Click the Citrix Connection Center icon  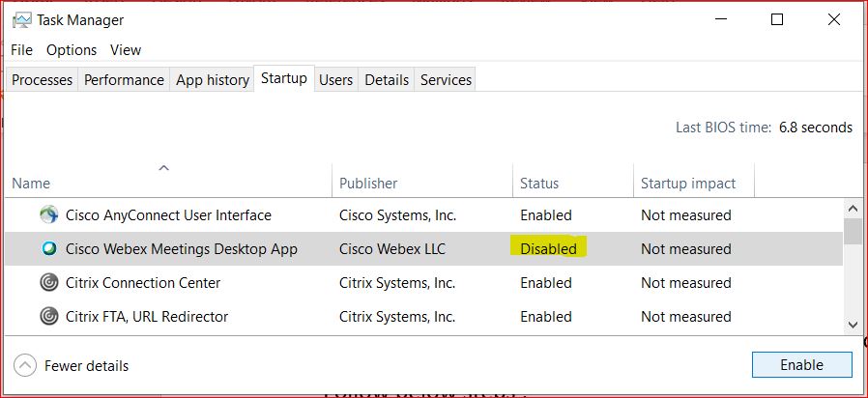point(48,283)
